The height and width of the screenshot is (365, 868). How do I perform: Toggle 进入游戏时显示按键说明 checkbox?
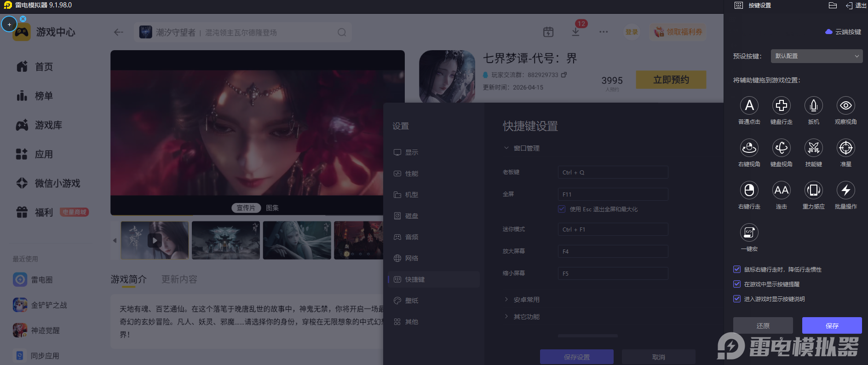pyautogui.click(x=737, y=299)
